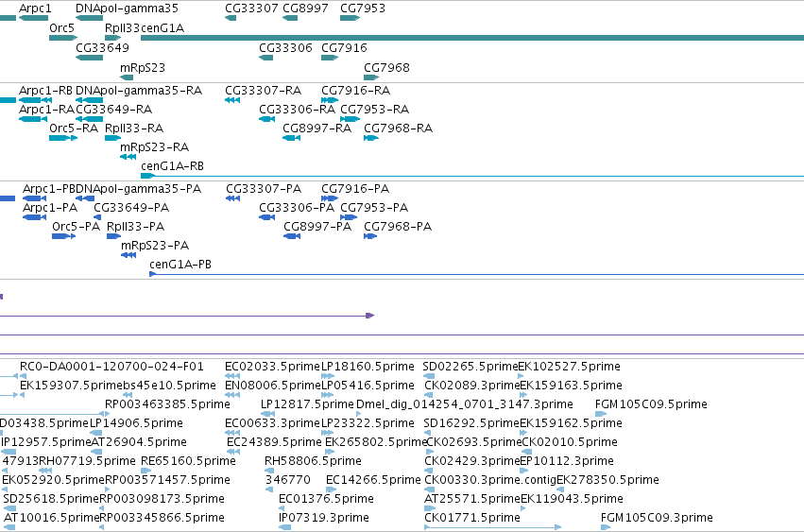Click the arrow glyph beneath CG7968 gene
The height and width of the screenshot is (532, 804).
point(371,77)
